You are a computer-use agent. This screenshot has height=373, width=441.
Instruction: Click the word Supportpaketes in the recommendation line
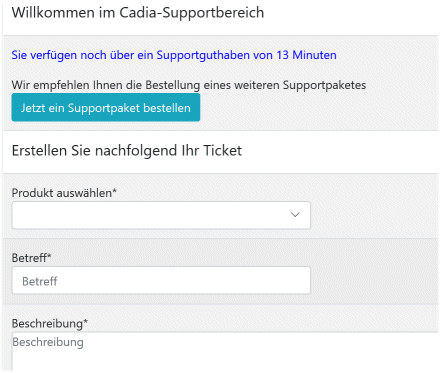(324, 85)
